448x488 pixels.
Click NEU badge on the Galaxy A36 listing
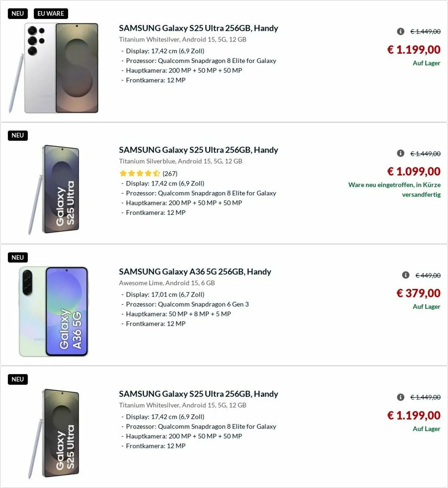tap(18, 257)
